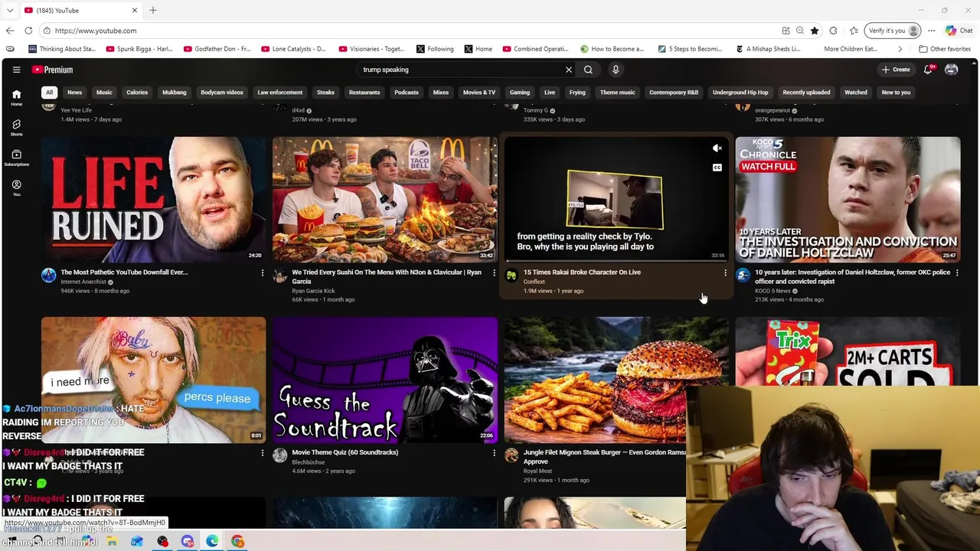This screenshot has width=980, height=551.
Task: Open Shorts in the sidebar
Action: (16, 127)
